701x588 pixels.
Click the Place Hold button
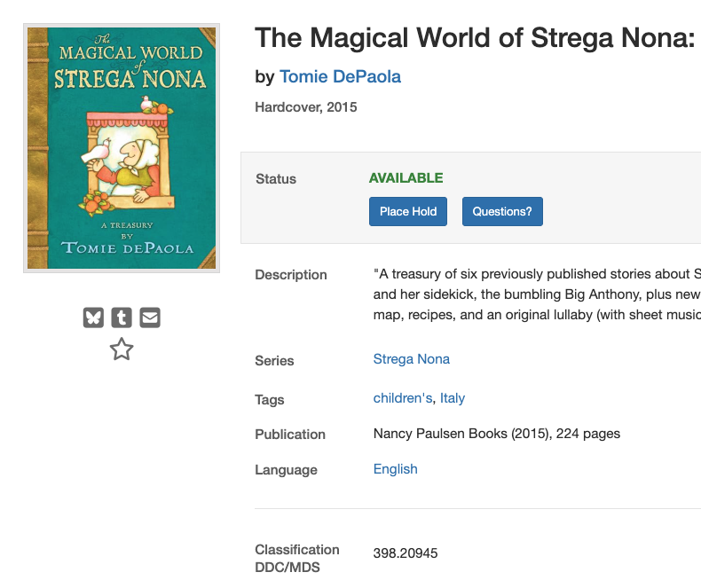point(408,211)
